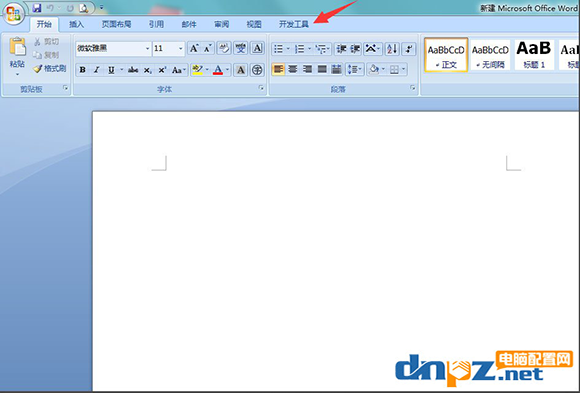Center align the paragraph

293,70
